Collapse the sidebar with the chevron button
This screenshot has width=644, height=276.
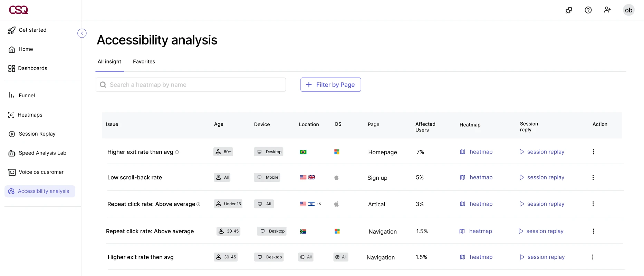click(82, 33)
